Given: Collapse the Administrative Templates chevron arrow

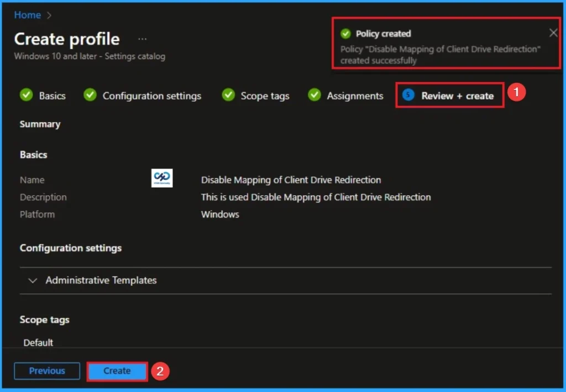Looking at the screenshot, I should tap(33, 280).
